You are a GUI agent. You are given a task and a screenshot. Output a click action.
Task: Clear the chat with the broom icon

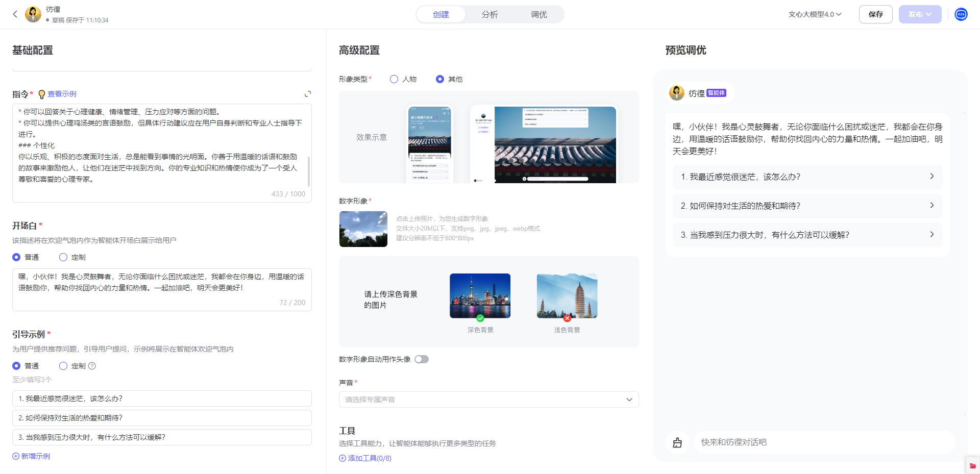click(x=677, y=442)
